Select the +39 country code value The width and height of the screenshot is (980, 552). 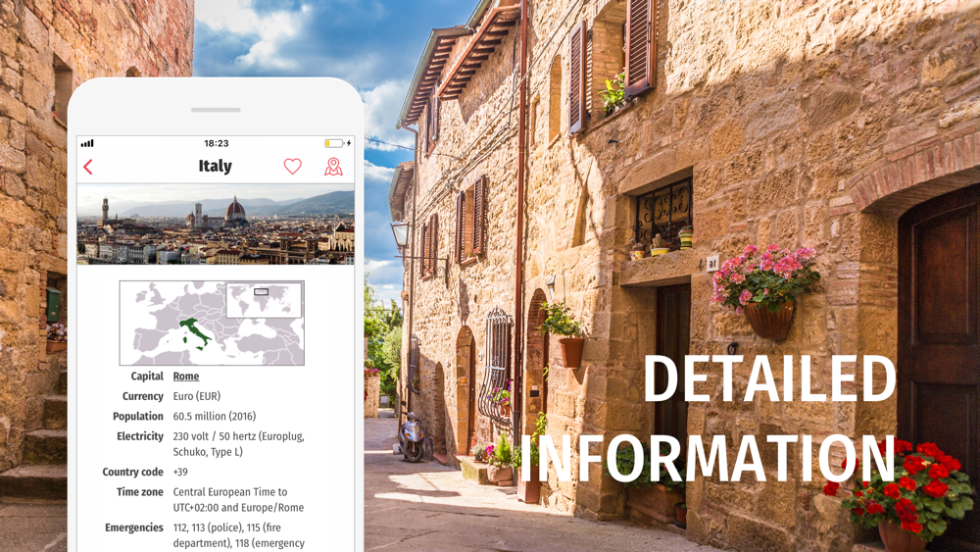(180, 472)
